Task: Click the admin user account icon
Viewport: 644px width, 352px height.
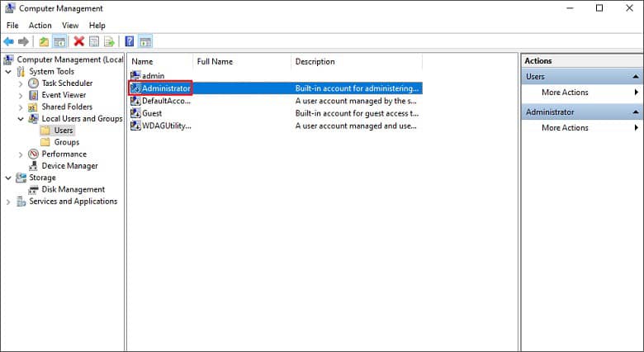Action: (x=135, y=76)
